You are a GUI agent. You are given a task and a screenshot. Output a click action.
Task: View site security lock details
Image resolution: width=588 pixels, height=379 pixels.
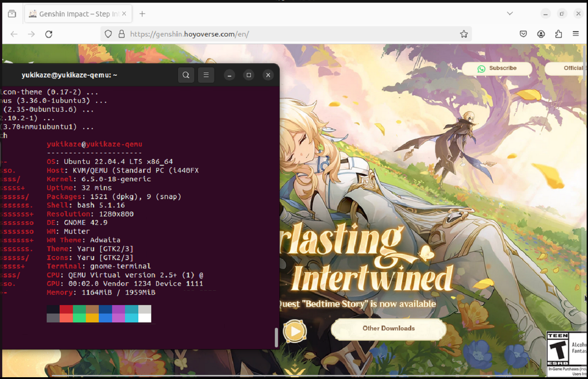point(121,34)
